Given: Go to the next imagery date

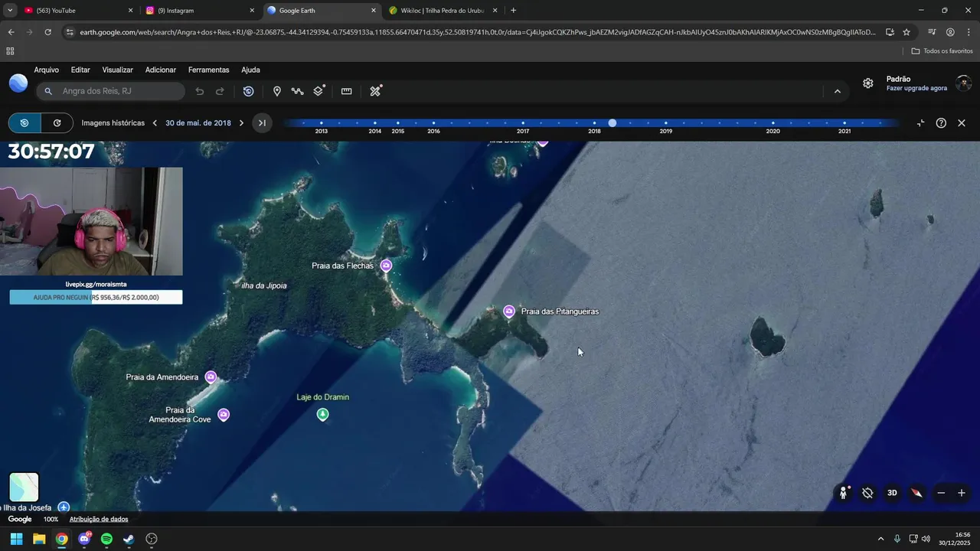Looking at the screenshot, I should 241,122.
